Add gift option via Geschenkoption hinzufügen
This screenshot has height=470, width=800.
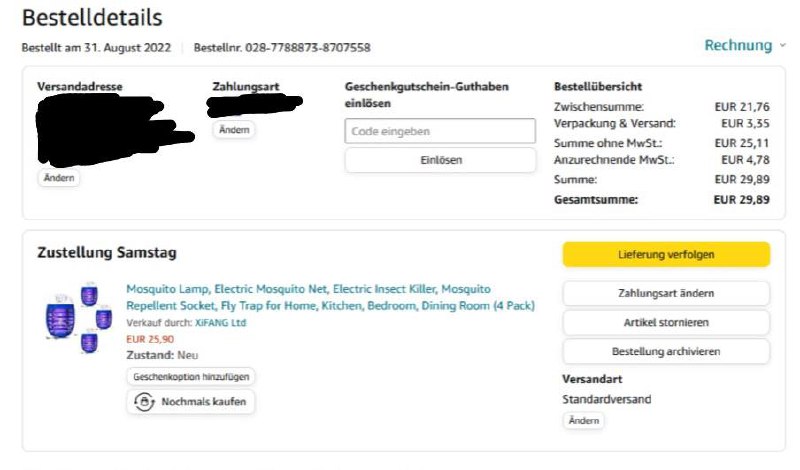(x=191, y=377)
